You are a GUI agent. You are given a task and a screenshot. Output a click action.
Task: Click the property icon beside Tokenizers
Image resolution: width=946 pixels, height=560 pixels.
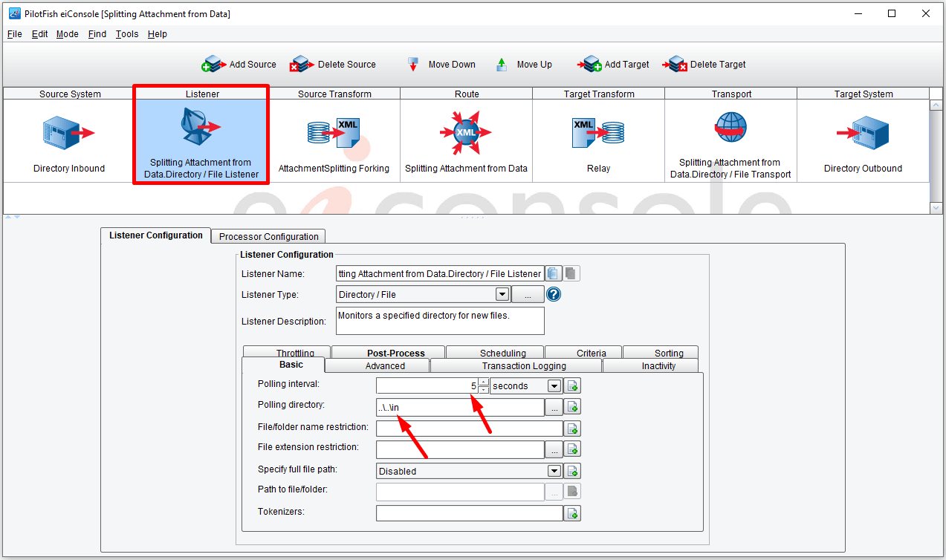click(572, 513)
